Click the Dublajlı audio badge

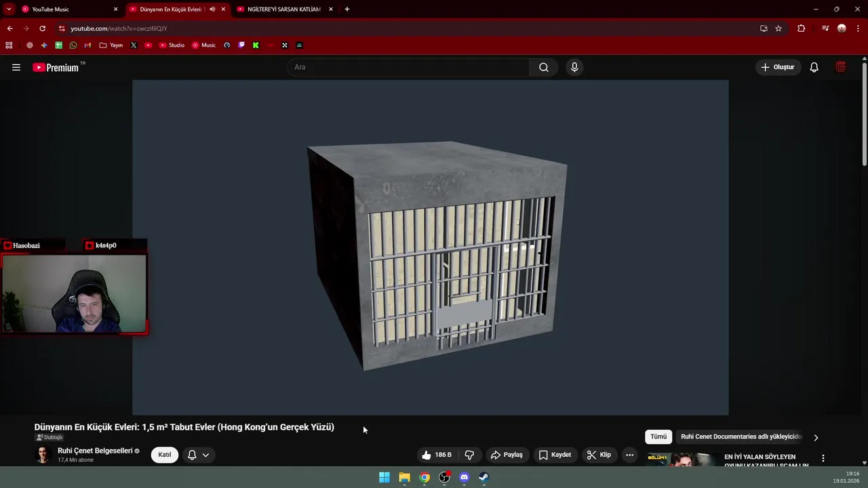click(50, 438)
